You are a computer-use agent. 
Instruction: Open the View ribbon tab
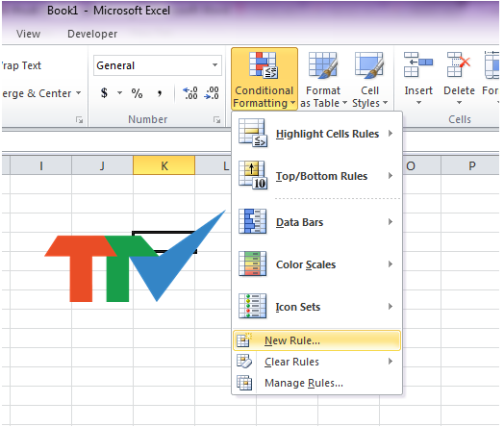point(28,34)
